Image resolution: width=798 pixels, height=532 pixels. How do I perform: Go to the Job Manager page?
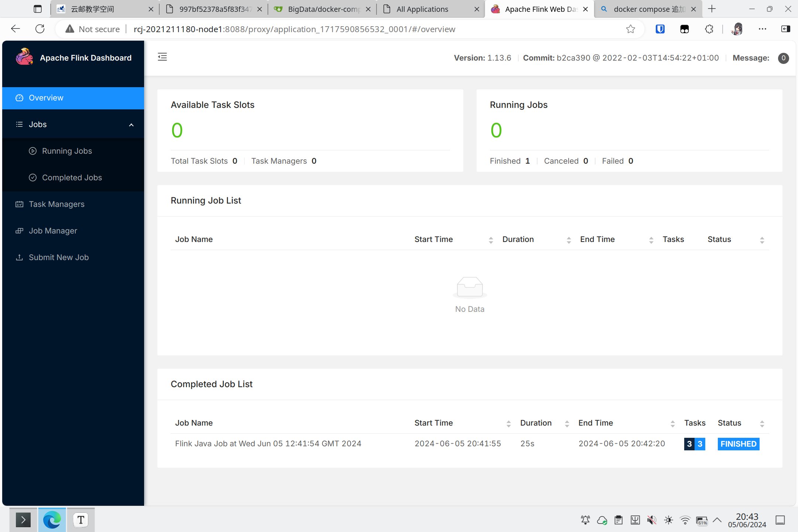(x=73, y=231)
